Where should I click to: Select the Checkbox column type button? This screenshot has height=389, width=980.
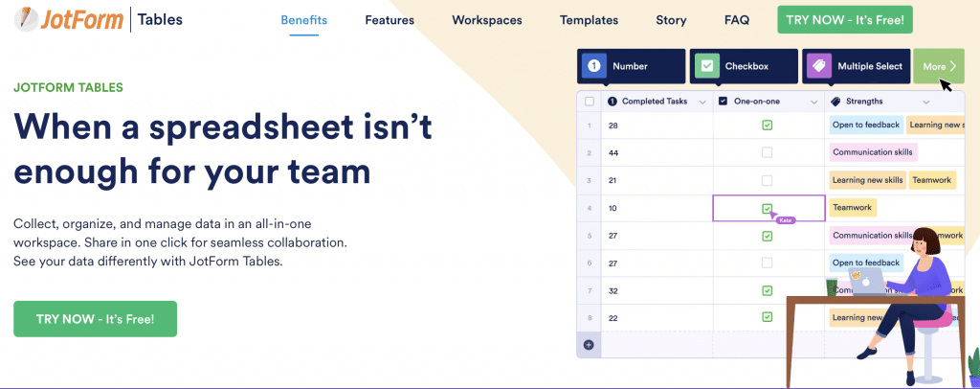click(744, 66)
